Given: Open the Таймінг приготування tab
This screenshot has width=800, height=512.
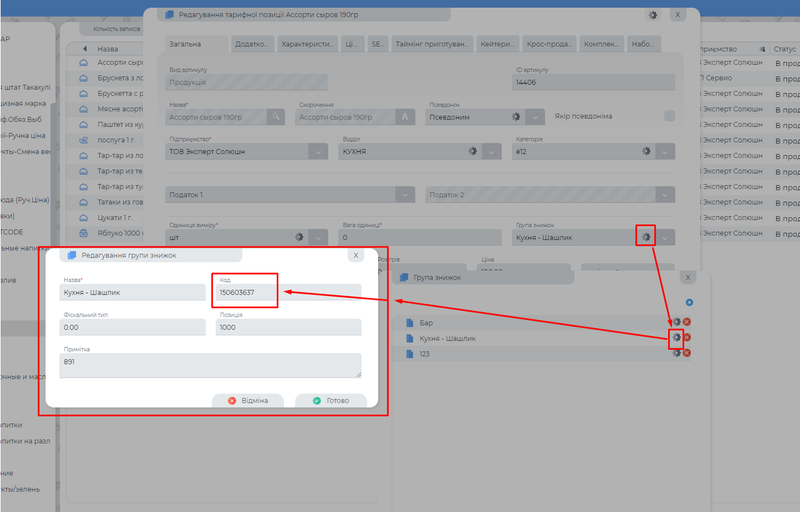Looking at the screenshot, I should pyautogui.click(x=433, y=44).
